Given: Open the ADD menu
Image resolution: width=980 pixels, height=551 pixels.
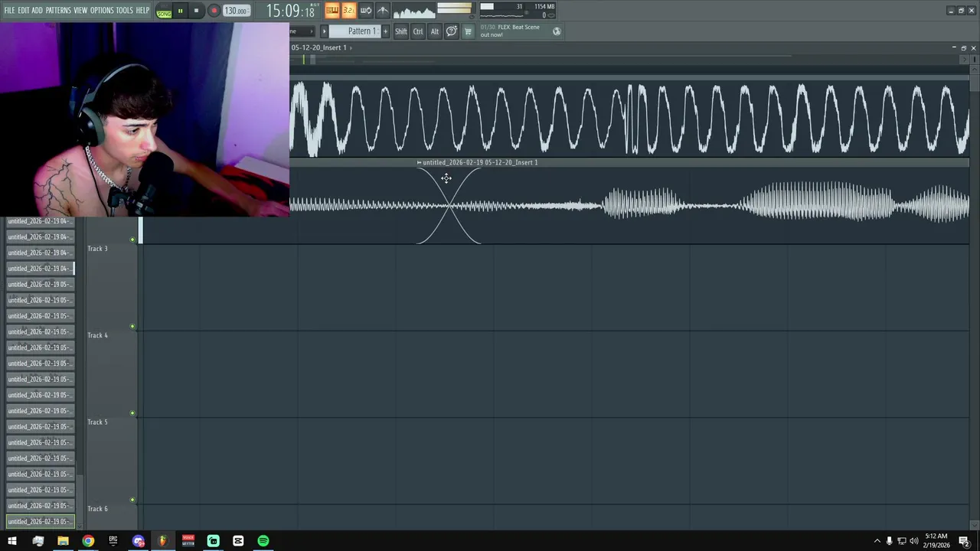Looking at the screenshot, I should tap(38, 11).
